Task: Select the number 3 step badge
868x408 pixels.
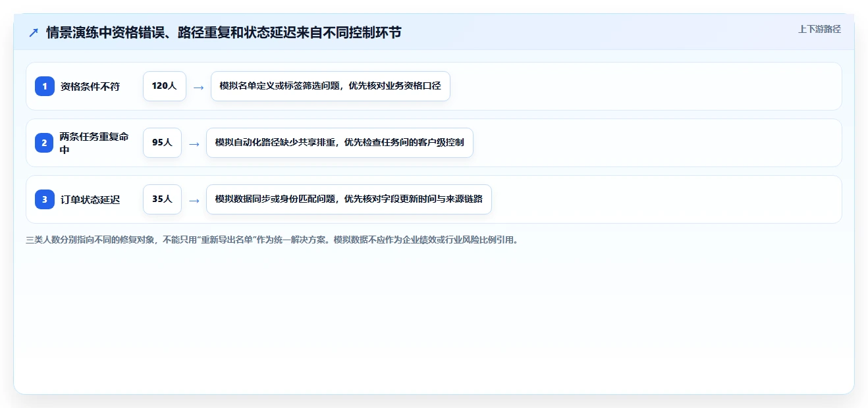Action: (x=45, y=199)
